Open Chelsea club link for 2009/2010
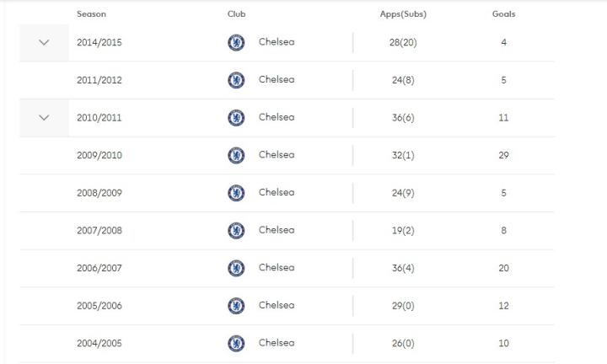607x364 pixels. click(x=277, y=155)
